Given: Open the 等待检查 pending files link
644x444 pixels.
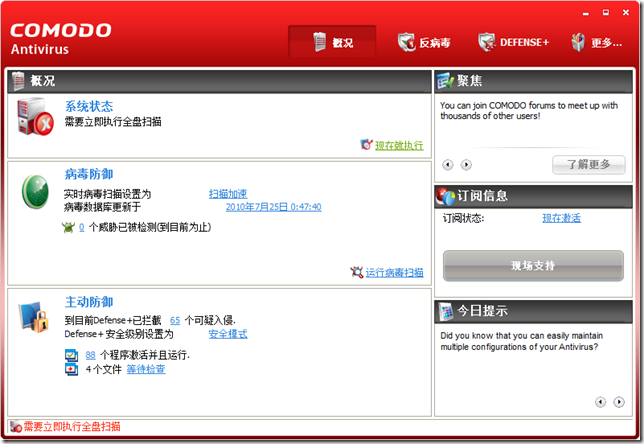Looking at the screenshot, I should tap(146, 369).
